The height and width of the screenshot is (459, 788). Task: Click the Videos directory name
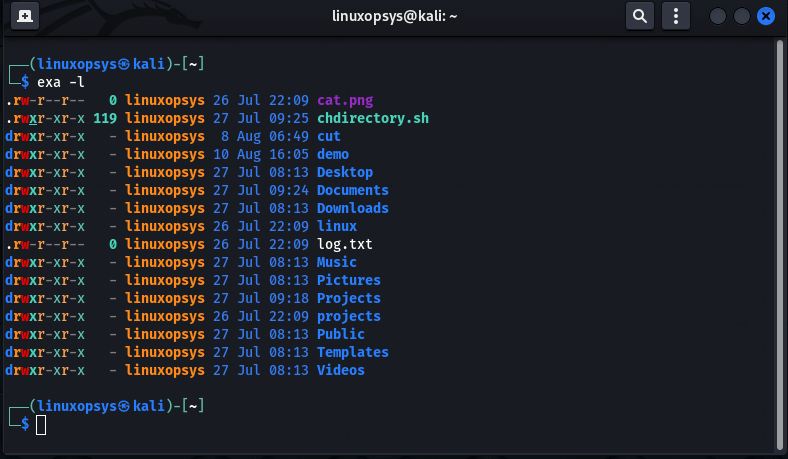340,370
